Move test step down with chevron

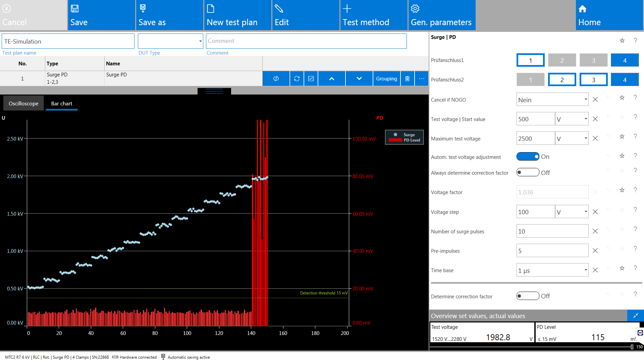[359, 78]
